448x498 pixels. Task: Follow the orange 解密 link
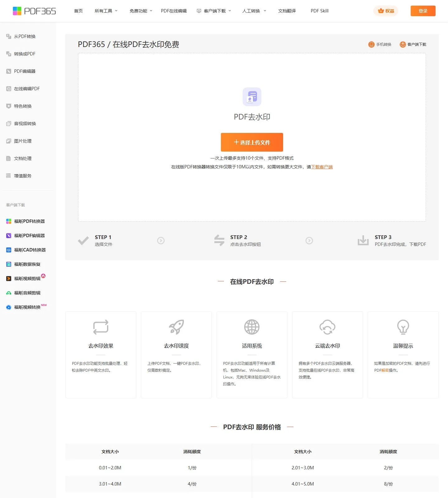pyautogui.click(x=385, y=370)
